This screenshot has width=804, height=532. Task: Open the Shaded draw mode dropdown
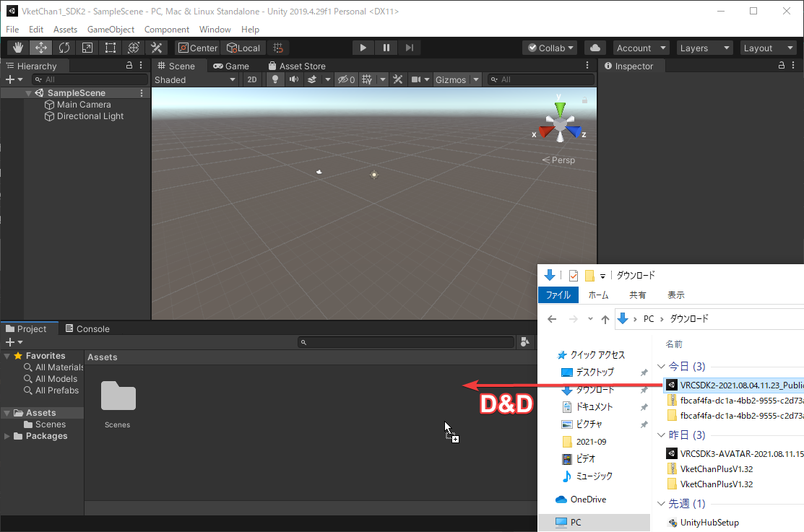pos(195,79)
